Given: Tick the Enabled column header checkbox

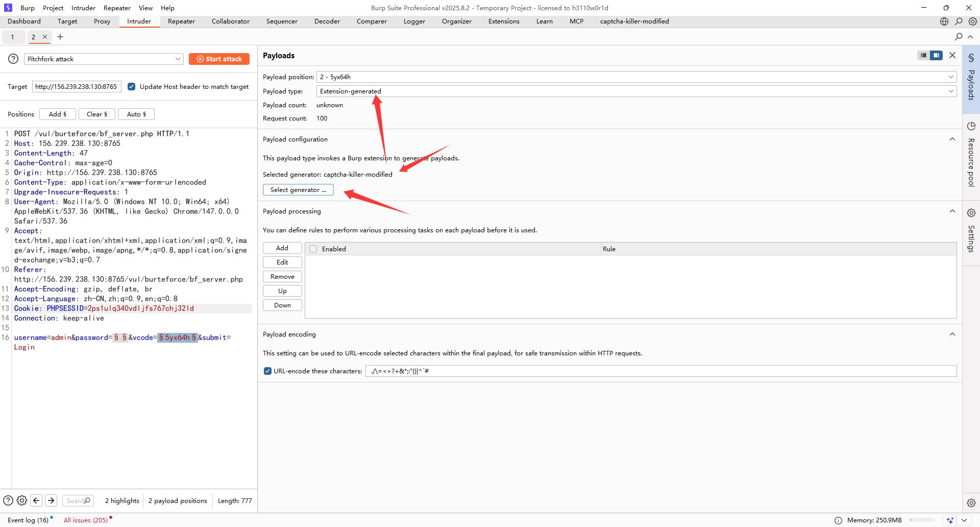Looking at the screenshot, I should 313,249.
